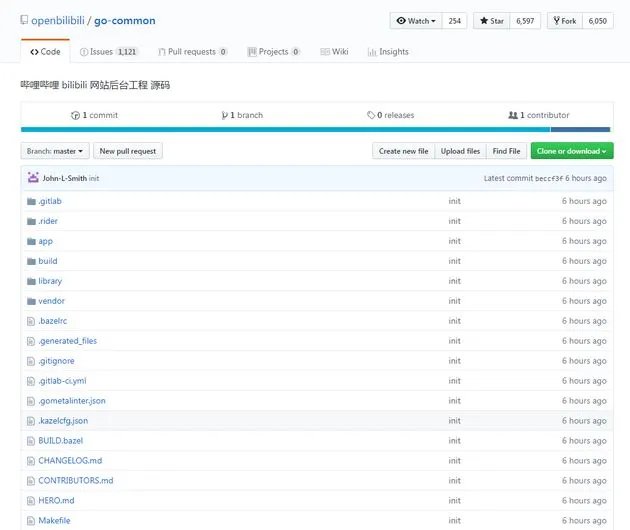Click the New pull request button
Viewport: 630px width, 530px height.
[128, 151]
